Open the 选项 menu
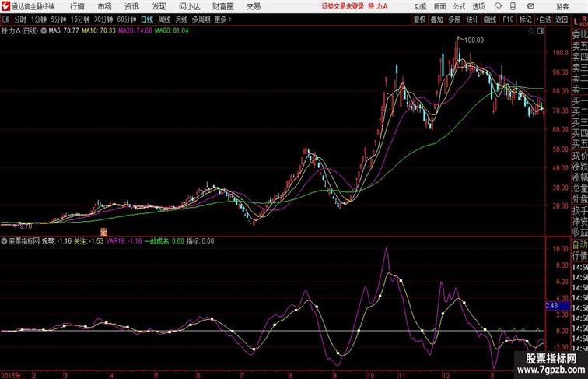Image resolution: width=588 pixels, height=379 pixels. pos(478,6)
